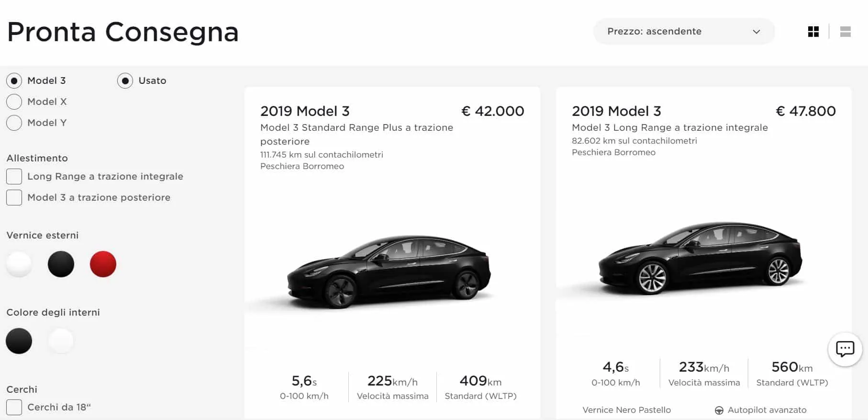Open the €47.800 Long Range listing title

click(x=616, y=111)
